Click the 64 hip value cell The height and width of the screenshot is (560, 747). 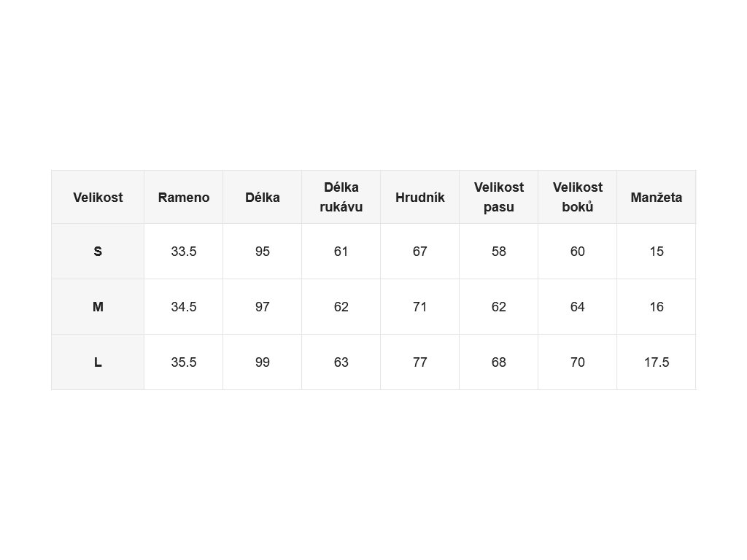pyautogui.click(x=578, y=307)
